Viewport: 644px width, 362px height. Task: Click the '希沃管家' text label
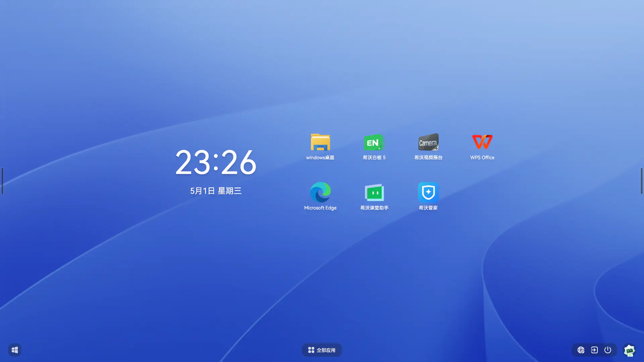pos(428,208)
